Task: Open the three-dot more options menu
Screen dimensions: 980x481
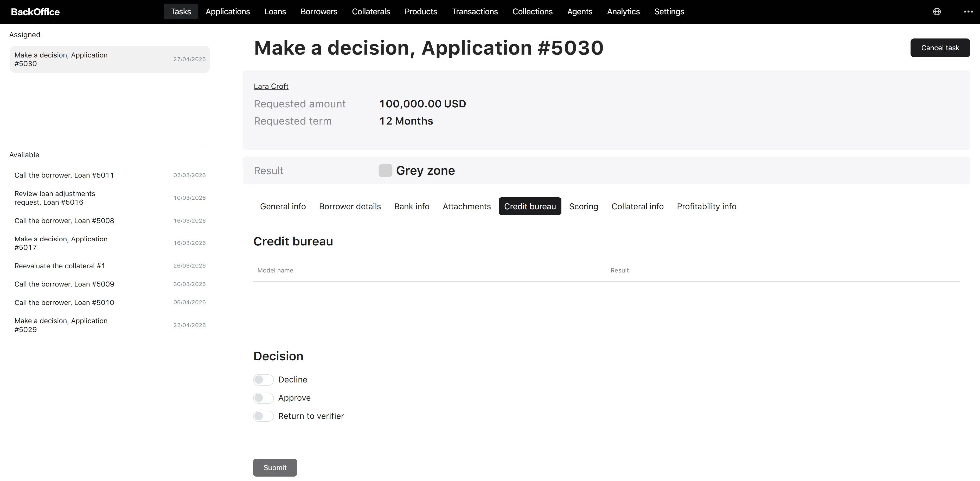Action: (x=968, y=12)
